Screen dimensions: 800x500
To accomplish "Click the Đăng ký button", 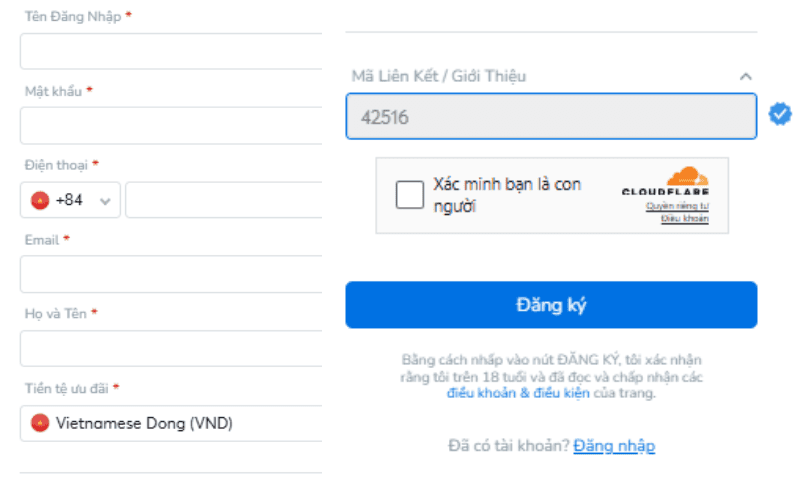I will 551,305.
